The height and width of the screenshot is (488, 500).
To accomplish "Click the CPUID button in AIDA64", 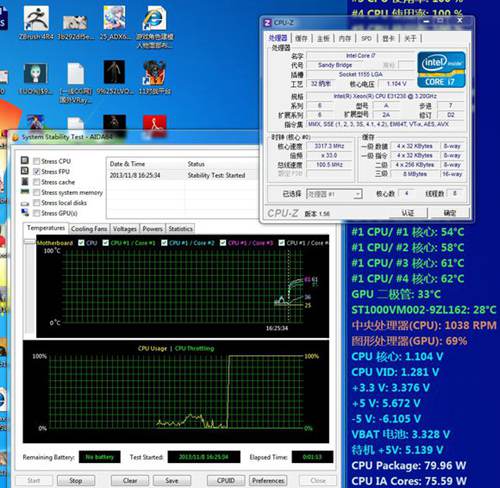I will 226,480.
